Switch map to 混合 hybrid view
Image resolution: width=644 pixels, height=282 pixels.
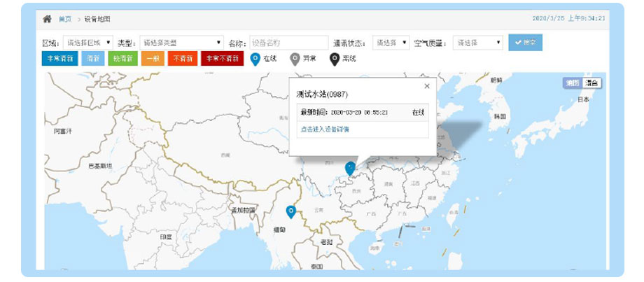coord(592,83)
